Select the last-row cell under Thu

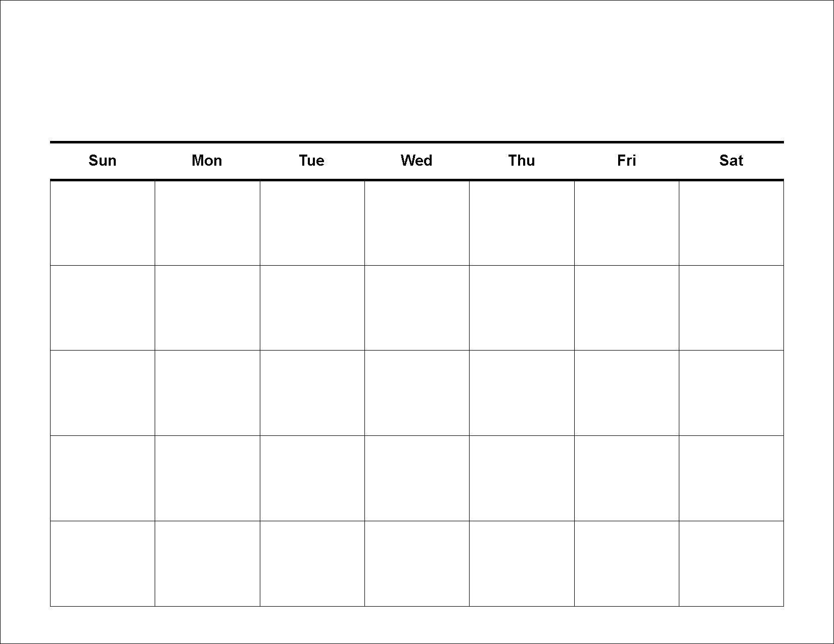point(522,564)
